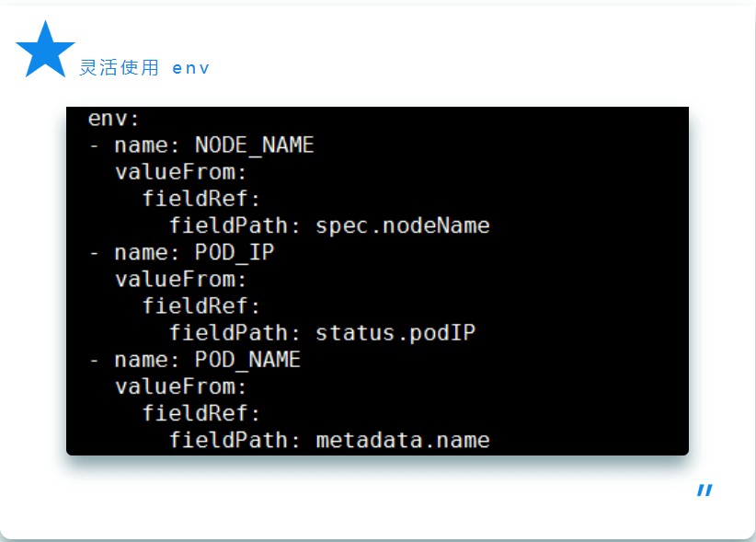This screenshot has height=542, width=756.
Task: Click the fieldRef key under POD_IP
Action: [x=201, y=306]
